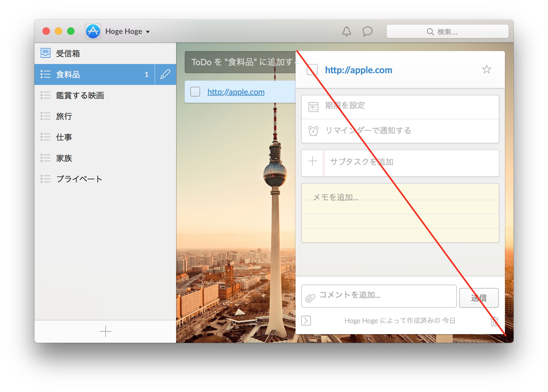Image resolution: width=548 pixels, height=392 pixels.
Task: Add a reminder via リマインダーで通知する
Action: click(x=400, y=131)
